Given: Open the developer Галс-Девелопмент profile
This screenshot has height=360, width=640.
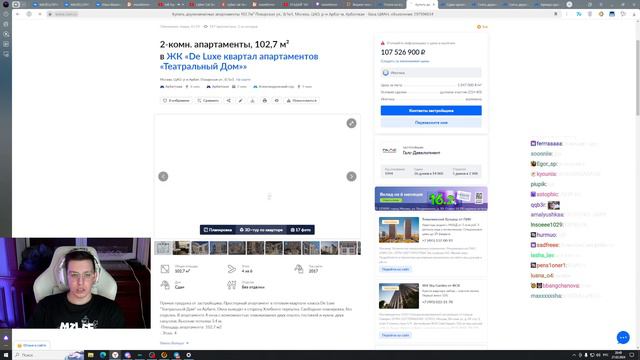Looking at the screenshot, I should click(x=421, y=153).
